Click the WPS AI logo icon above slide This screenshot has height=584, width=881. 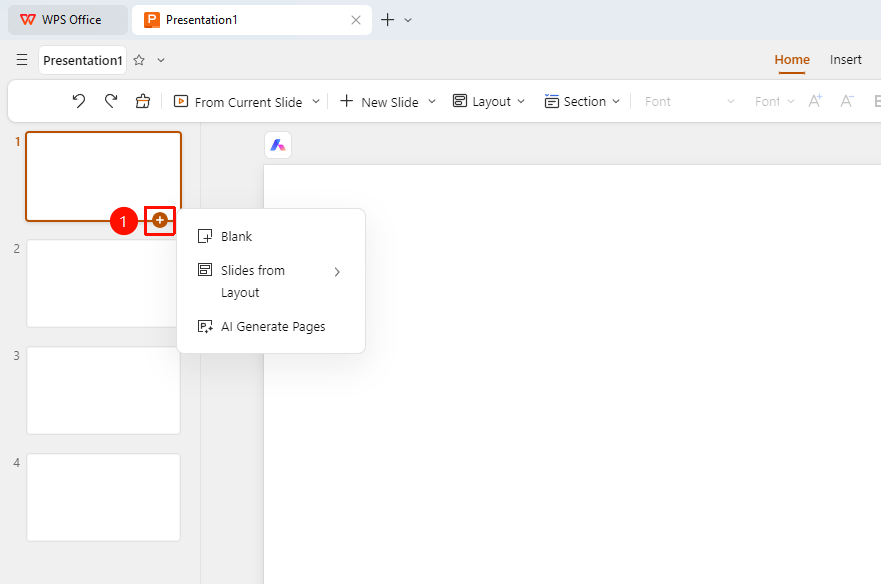(278, 146)
